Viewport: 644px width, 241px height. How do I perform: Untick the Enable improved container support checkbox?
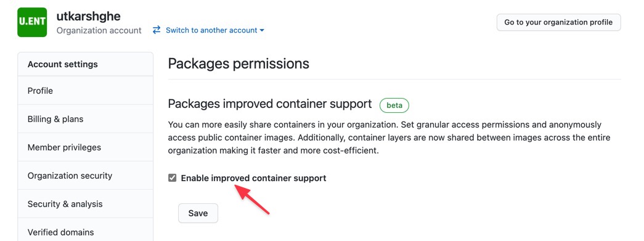(173, 178)
